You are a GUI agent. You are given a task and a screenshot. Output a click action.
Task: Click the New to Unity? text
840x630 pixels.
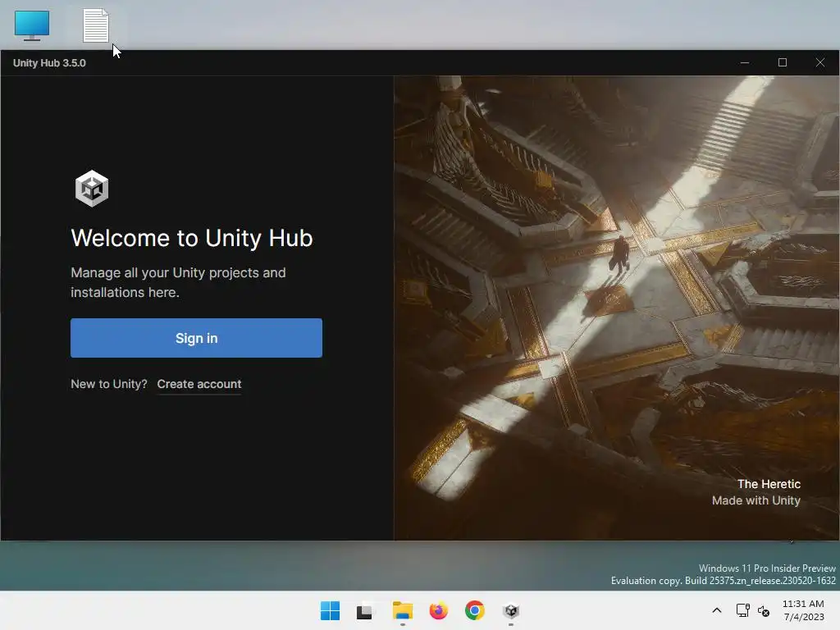click(x=109, y=384)
